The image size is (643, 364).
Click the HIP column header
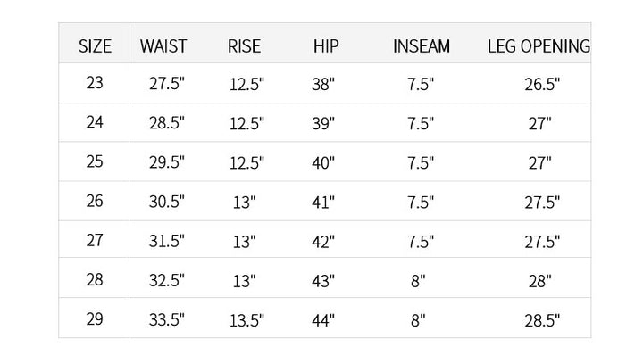click(326, 46)
